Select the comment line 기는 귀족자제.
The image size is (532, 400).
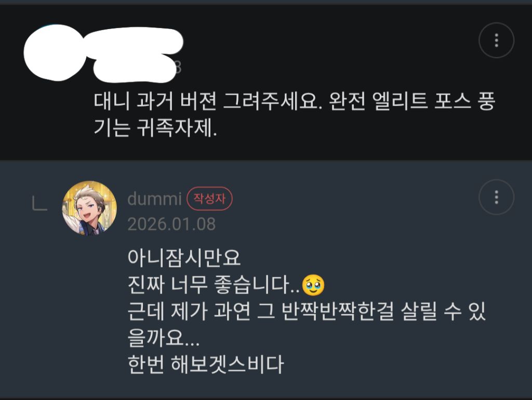pos(155,128)
